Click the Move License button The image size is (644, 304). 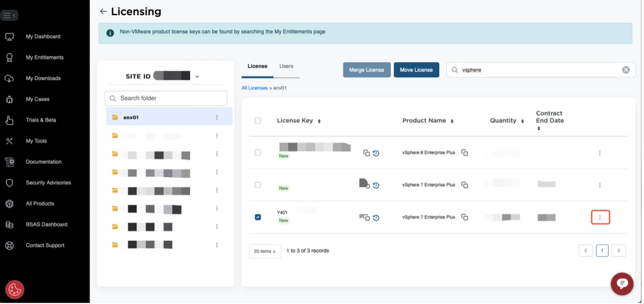pyautogui.click(x=416, y=70)
